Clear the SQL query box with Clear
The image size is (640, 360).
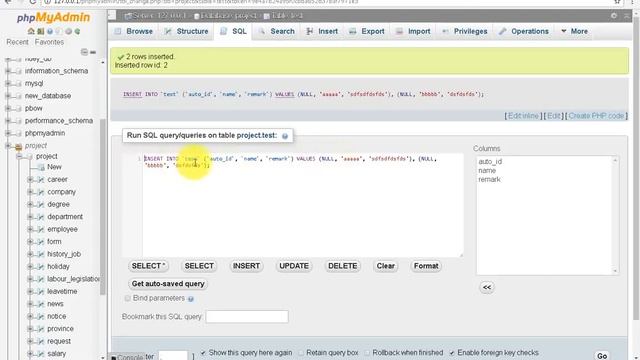click(385, 266)
